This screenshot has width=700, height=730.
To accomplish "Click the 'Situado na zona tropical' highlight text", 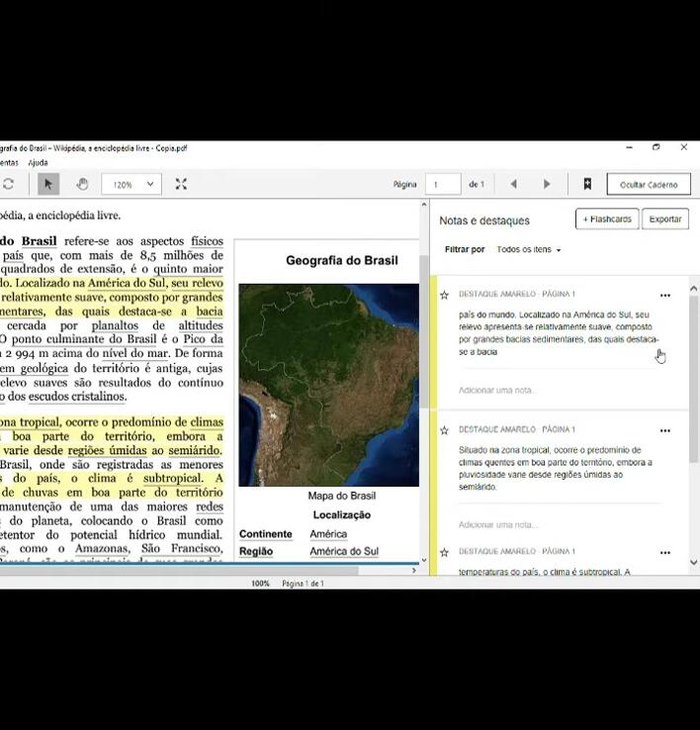I will point(555,468).
